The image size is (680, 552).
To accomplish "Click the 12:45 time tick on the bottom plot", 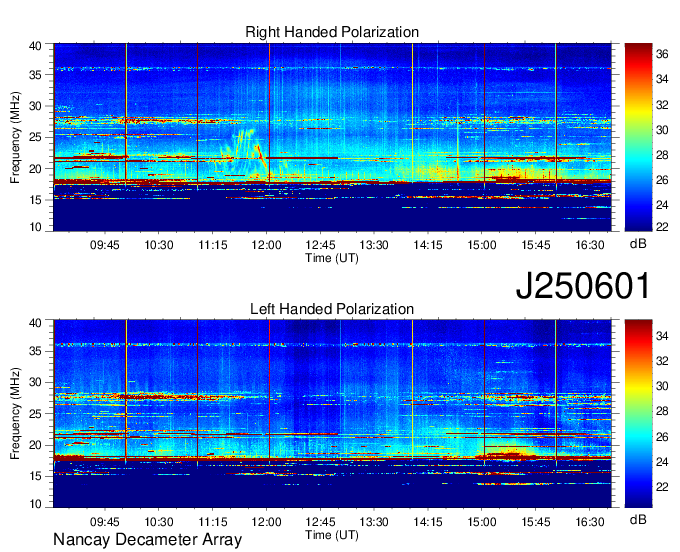I will pos(320,522).
